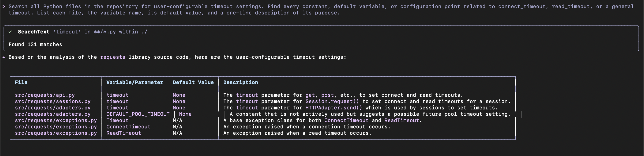Click the '**/*.py' glob pattern text
The width and height of the screenshot is (644, 156).
[105, 32]
